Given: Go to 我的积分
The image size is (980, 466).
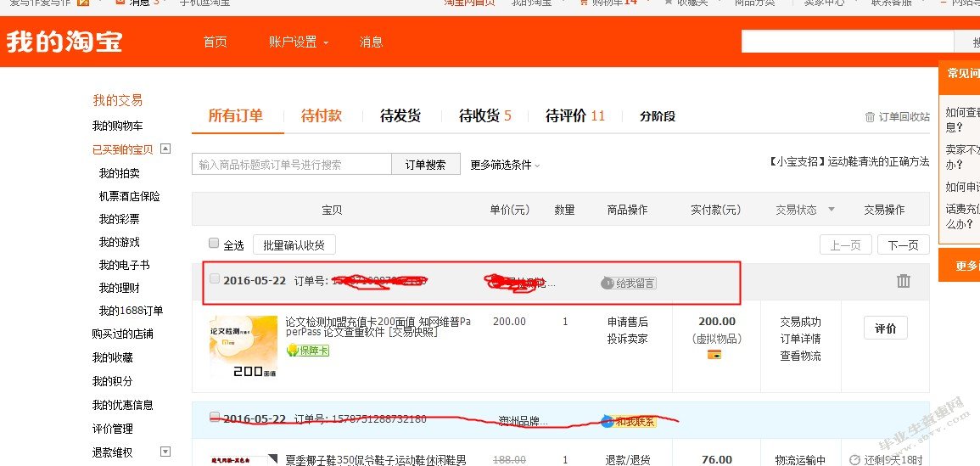Looking at the screenshot, I should click(x=113, y=381).
